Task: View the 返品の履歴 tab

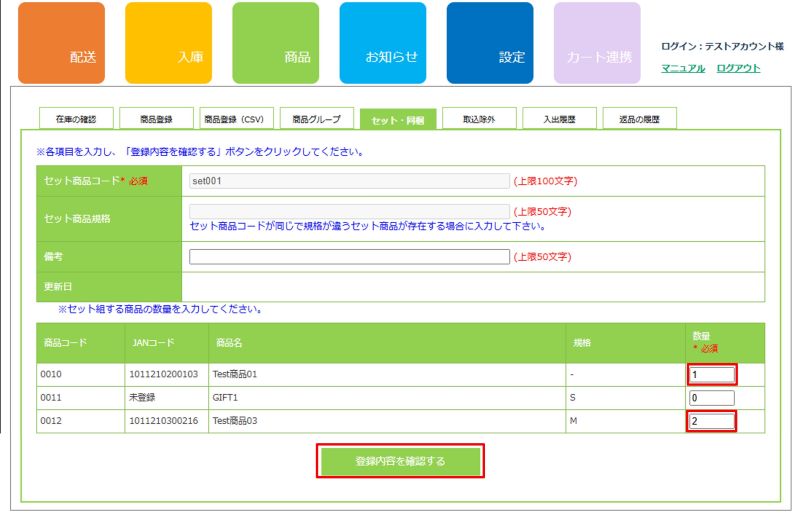Action: coord(640,119)
